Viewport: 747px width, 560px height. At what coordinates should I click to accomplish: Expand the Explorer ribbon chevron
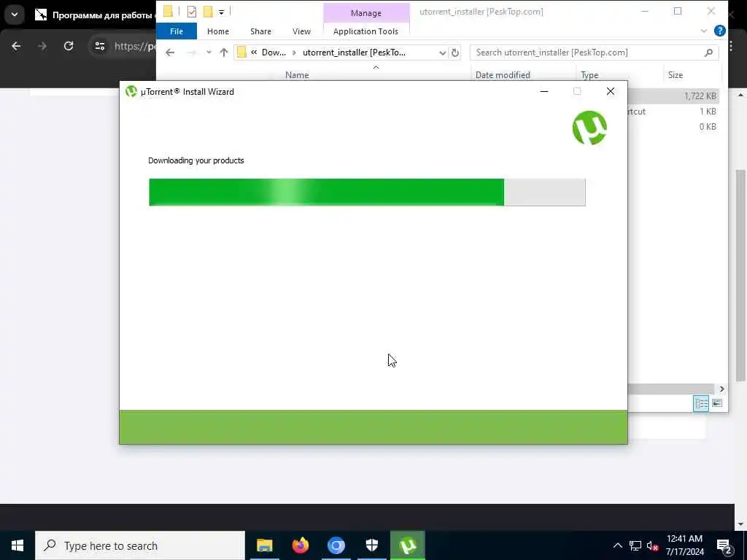(x=704, y=31)
